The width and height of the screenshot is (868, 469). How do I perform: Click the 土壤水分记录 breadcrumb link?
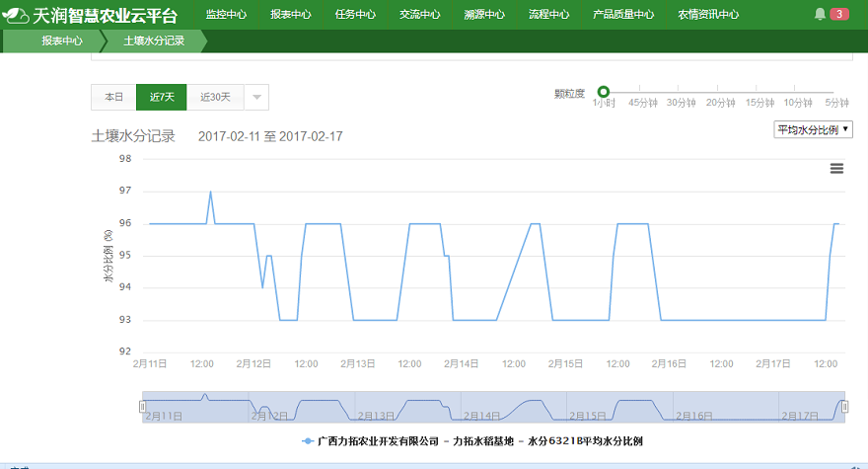(154, 41)
